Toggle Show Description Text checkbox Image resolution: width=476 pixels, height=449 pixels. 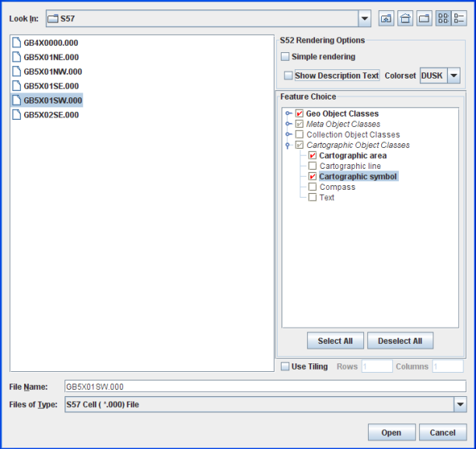click(x=289, y=75)
